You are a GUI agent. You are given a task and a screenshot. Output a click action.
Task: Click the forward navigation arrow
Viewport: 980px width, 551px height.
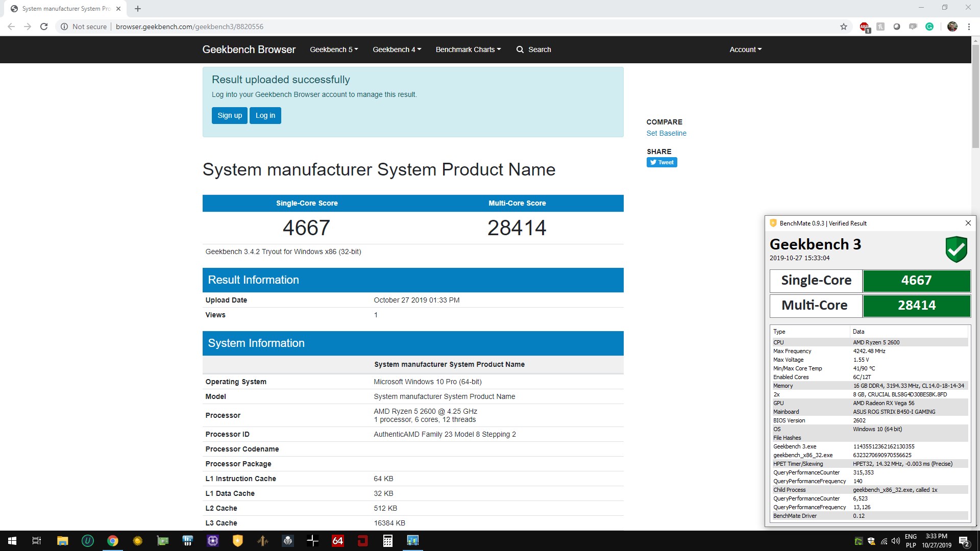point(28,27)
